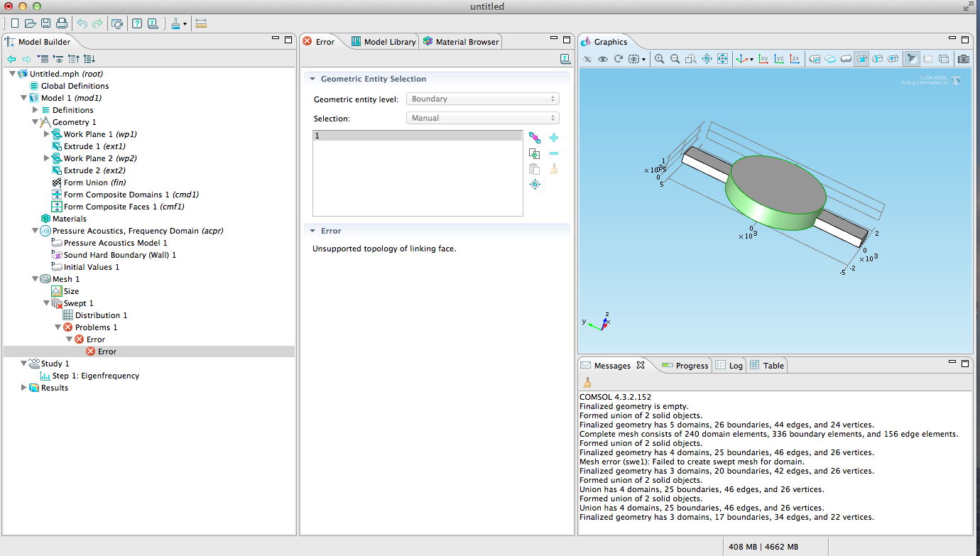Click the Create Selection icon beside the list
This screenshot has height=556, width=980.
(535, 138)
